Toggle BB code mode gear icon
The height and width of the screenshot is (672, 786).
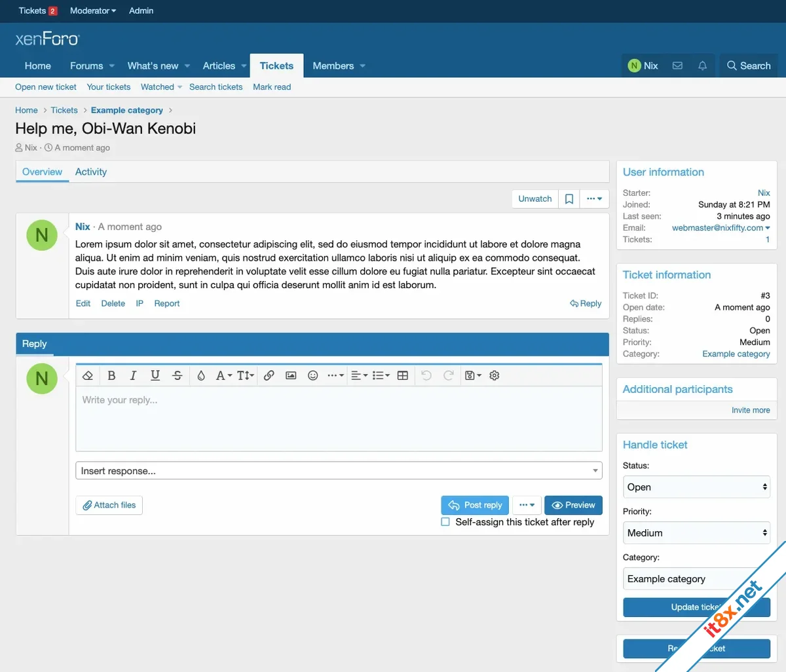[x=495, y=375]
